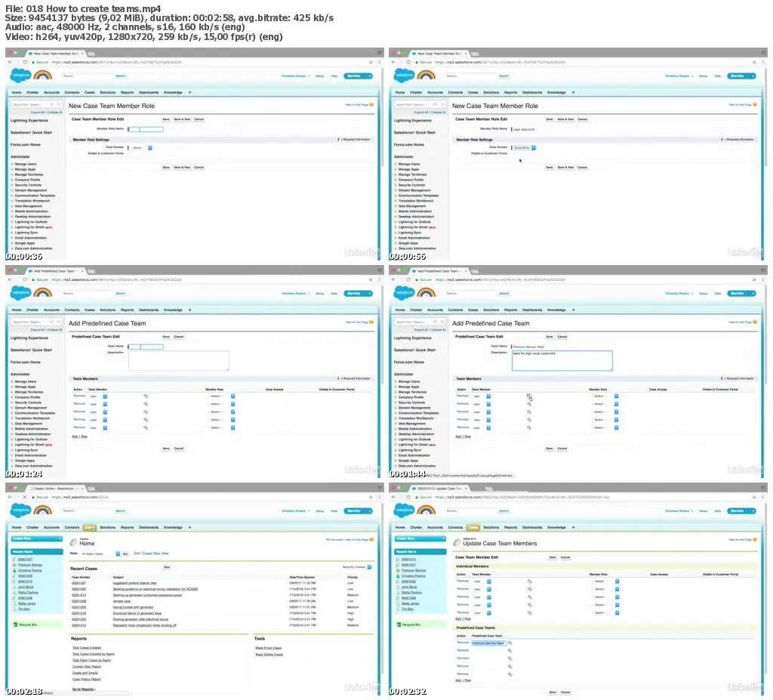Click the padlock icon in the browser address bar
This screenshot has height=700, width=773.
point(32,62)
